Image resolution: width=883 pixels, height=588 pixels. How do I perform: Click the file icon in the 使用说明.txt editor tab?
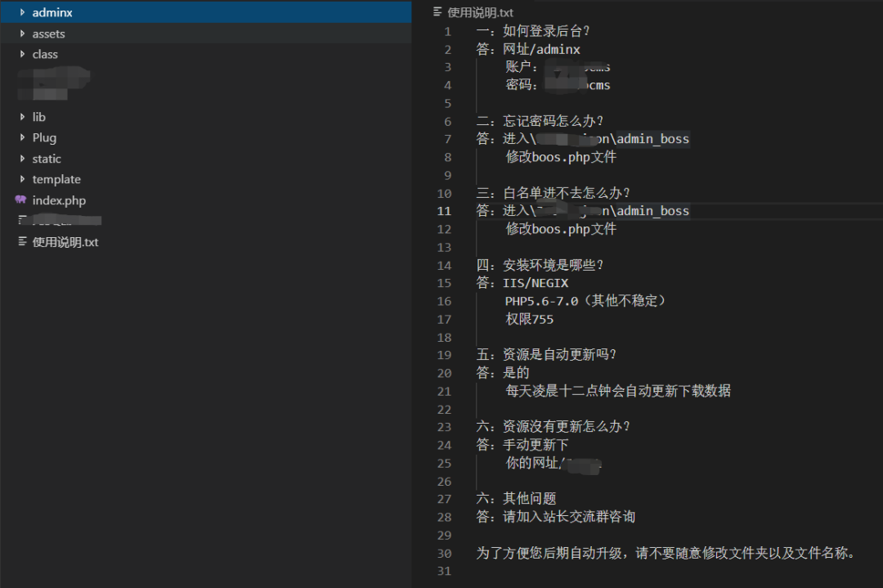[x=437, y=12]
